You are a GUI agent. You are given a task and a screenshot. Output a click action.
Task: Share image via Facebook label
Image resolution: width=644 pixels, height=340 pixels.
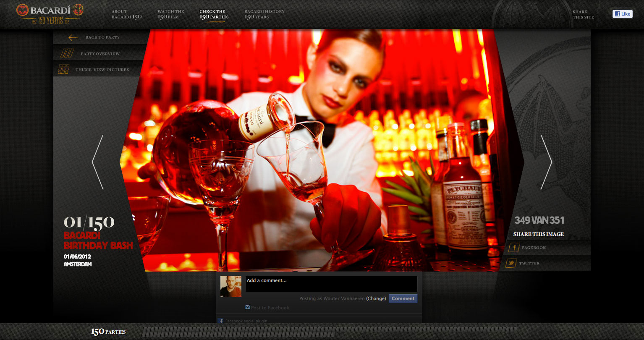(534, 248)
